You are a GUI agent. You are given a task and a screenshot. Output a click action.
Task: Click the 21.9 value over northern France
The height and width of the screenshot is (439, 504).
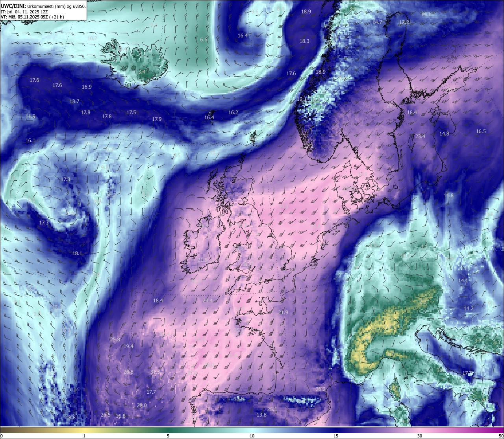tap(283, 312)
